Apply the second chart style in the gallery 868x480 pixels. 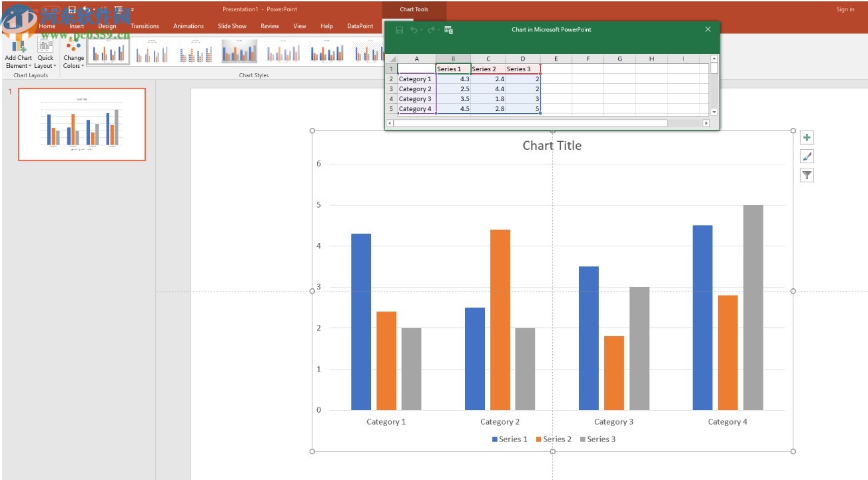coord(152,51)
